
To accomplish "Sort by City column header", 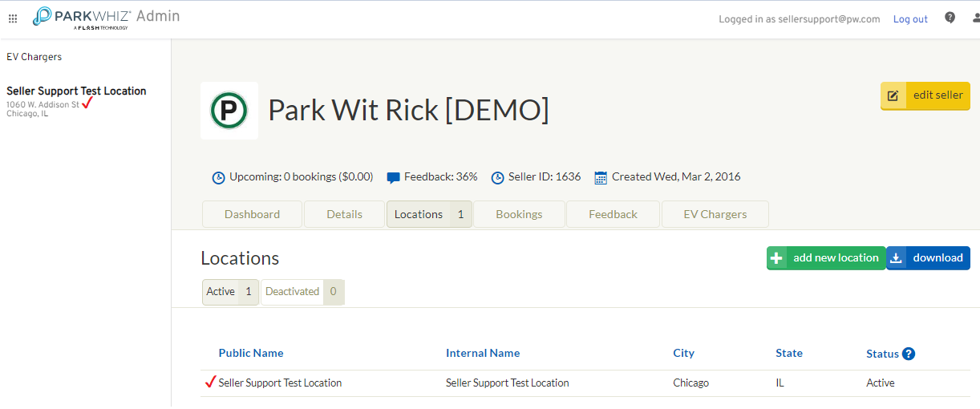I will click(684, 353).
